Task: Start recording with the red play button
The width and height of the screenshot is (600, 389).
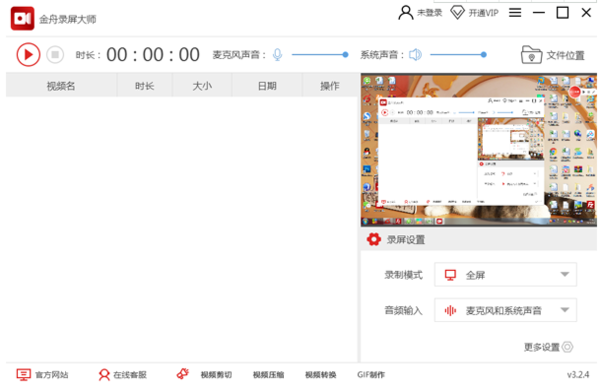Action: coord(28,55)
